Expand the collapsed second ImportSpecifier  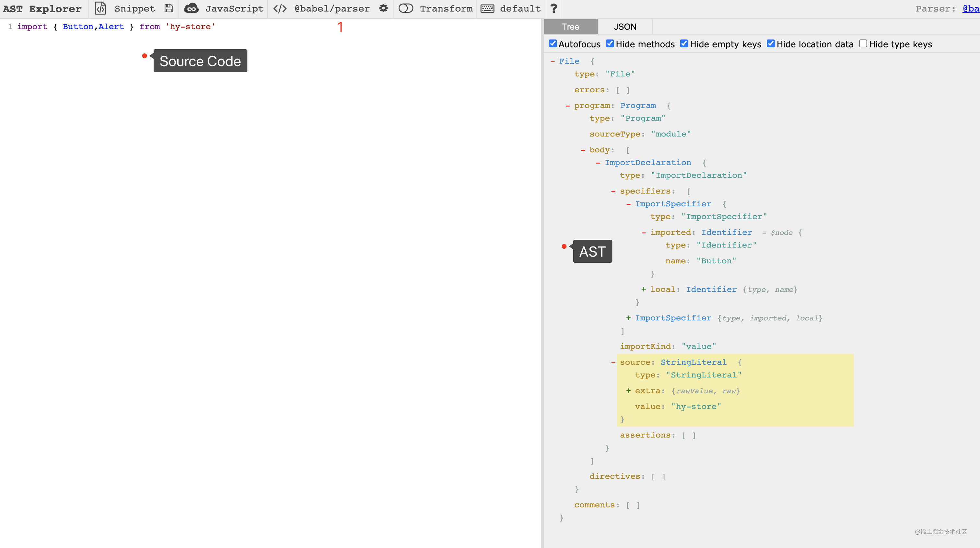pos(628,318)
